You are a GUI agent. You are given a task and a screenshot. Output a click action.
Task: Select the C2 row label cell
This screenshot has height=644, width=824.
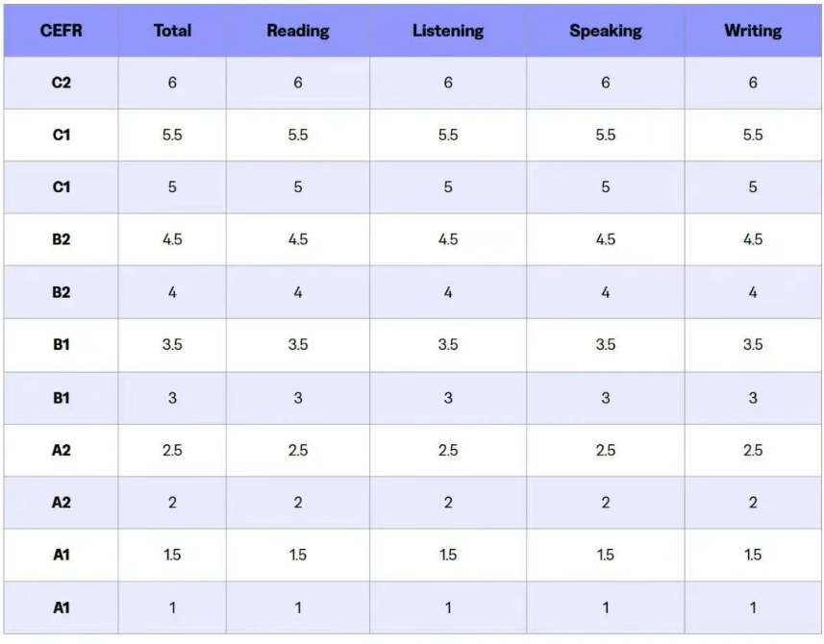coord(61,83)
